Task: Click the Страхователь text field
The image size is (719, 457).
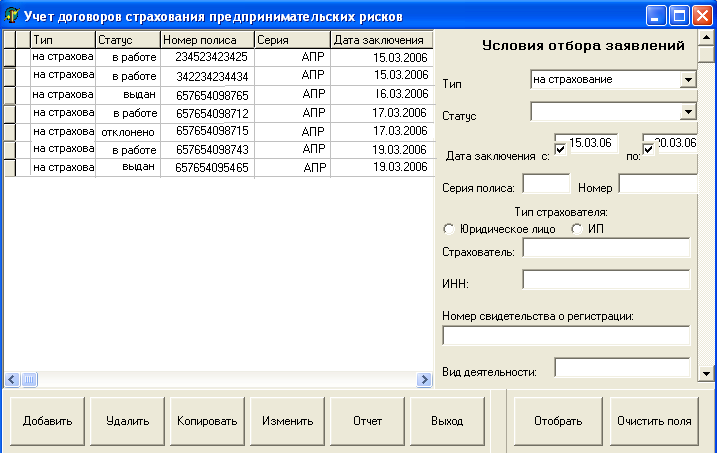Action: (605, 248)
